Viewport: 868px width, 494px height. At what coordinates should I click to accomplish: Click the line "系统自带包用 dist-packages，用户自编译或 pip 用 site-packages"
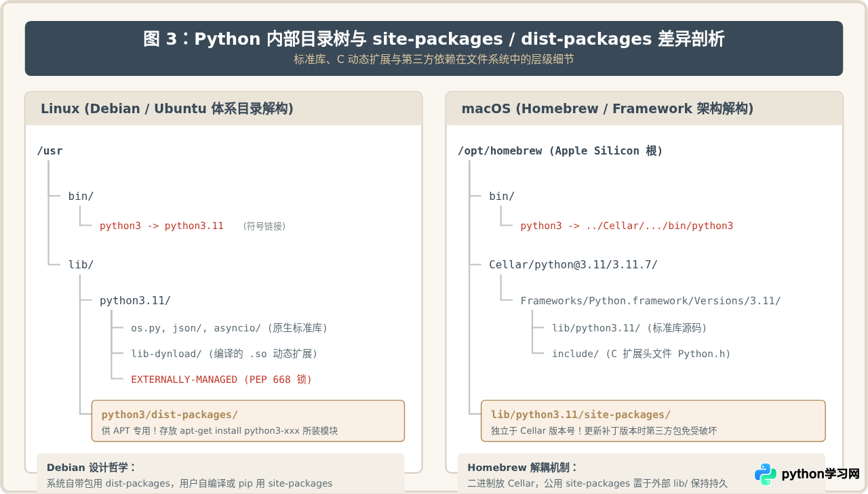coord(189,484)
